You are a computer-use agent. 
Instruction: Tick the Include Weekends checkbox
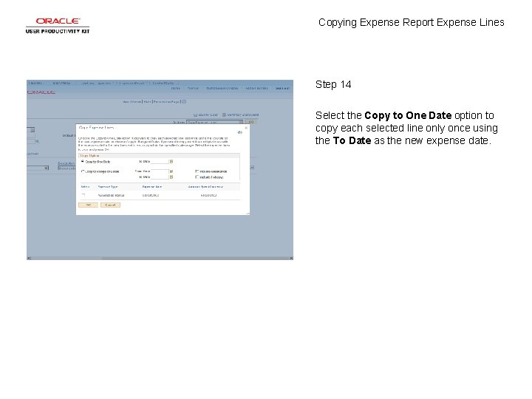click(197, 171)
